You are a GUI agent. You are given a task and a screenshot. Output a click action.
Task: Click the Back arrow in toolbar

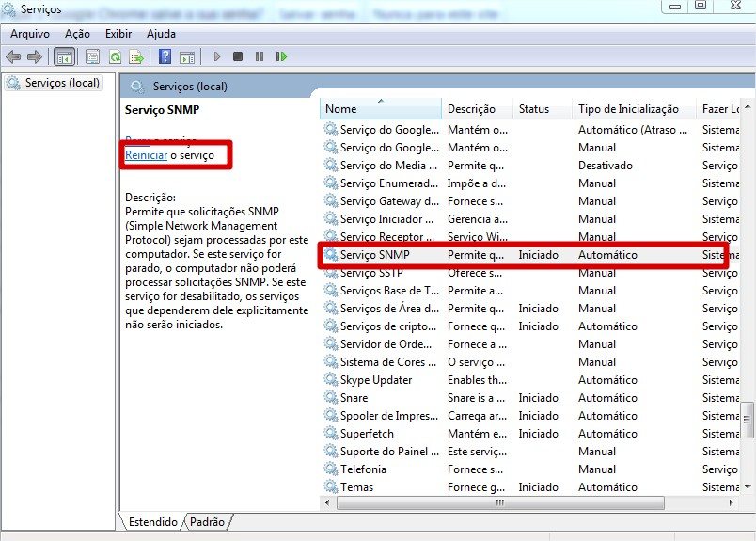[x=13, y=56]
